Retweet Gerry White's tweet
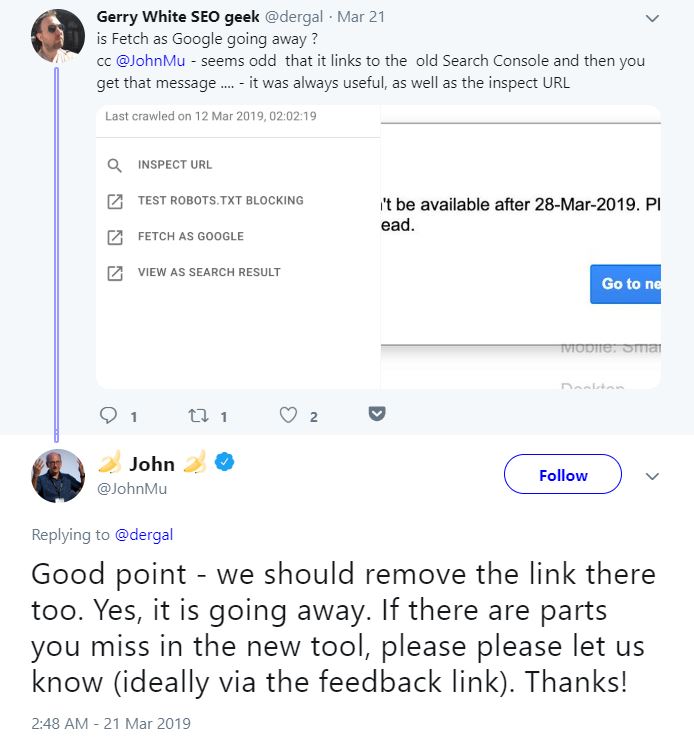 click(198, 415)
